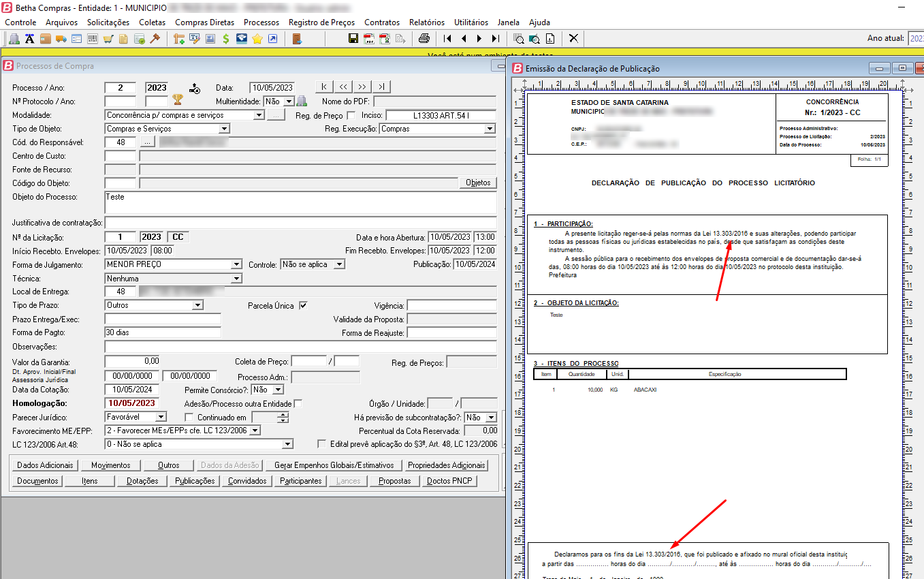Click the exit door toolbar icon

click(x=297, y=39)
